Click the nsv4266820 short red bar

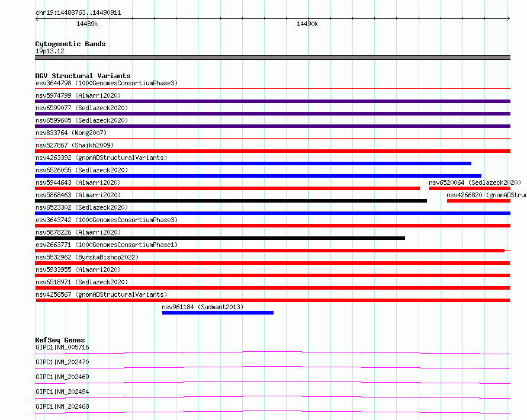tap(478, 201)
